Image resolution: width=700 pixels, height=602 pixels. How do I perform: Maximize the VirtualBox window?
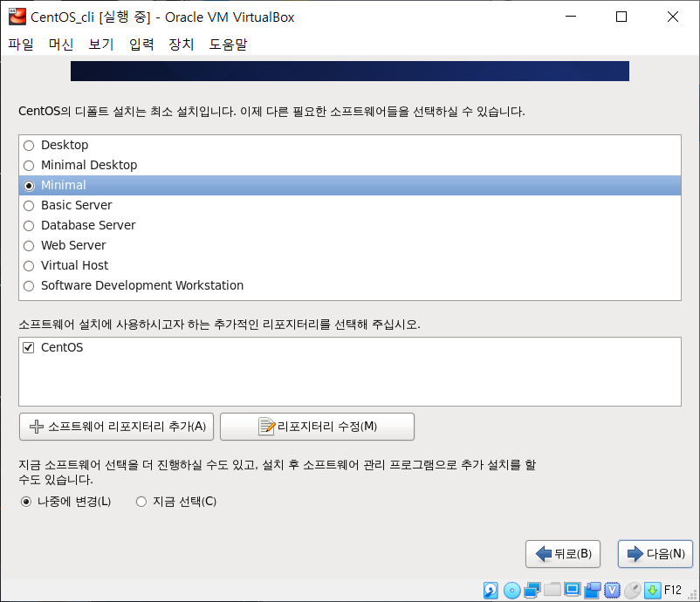[x=621, y=17]
